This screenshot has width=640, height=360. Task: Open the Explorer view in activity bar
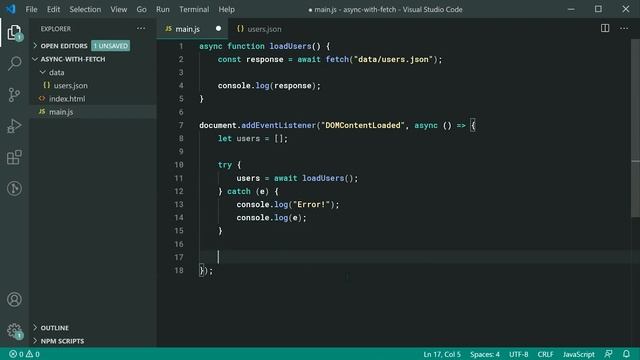(x=14, y=33)
